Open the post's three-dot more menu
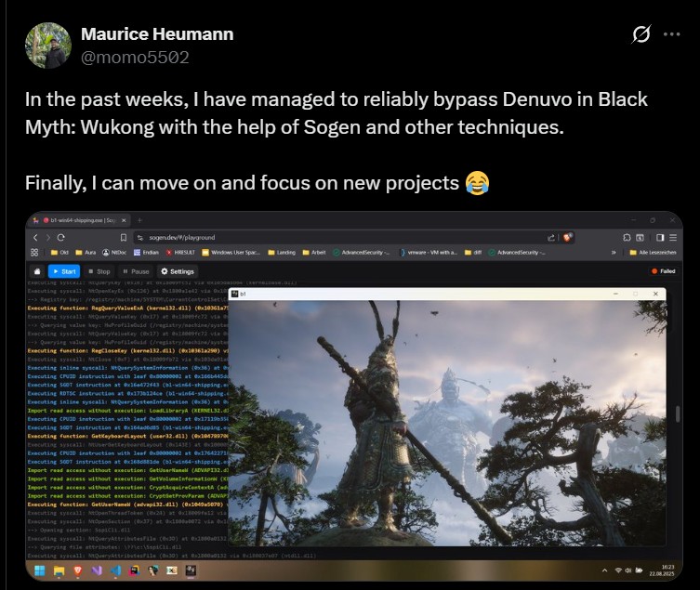This screenshot has height=590, width=700. point(671,34)
